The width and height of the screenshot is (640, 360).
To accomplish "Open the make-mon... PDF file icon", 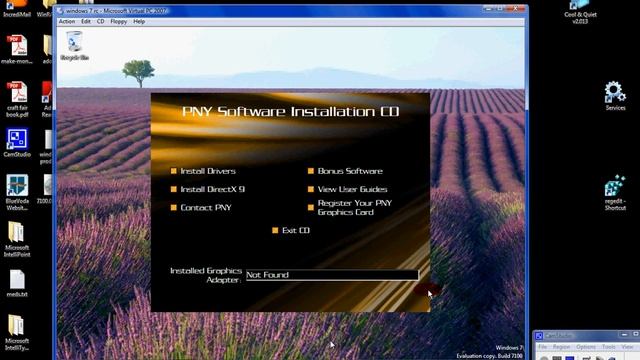I will (x=17, y=50).
